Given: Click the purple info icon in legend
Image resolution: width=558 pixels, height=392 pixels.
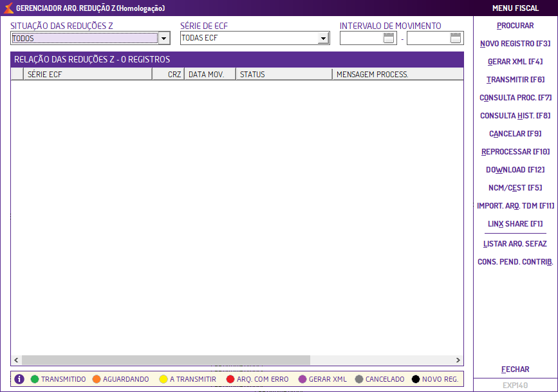Looking at the screenshot, I should click(19, 379).
